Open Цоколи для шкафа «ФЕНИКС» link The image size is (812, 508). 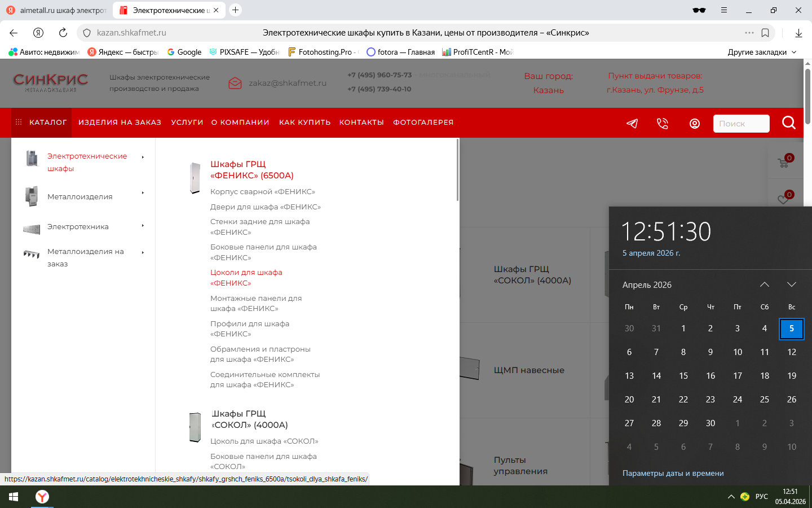pos(246,278)
